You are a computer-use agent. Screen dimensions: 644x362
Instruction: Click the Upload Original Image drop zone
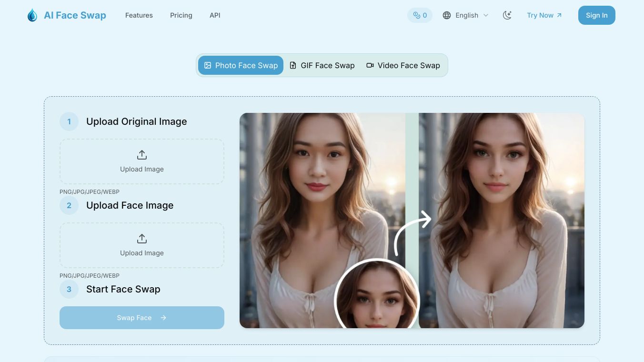pos(142,161)
